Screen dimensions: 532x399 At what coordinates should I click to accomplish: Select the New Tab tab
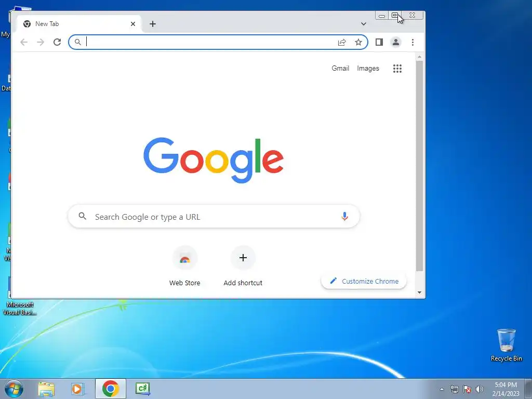78,24
